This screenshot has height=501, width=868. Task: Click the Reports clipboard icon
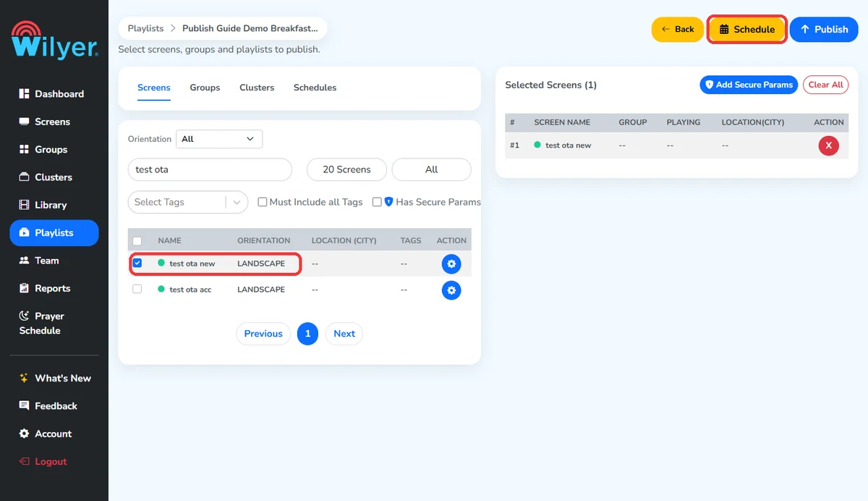coord(24,288)
